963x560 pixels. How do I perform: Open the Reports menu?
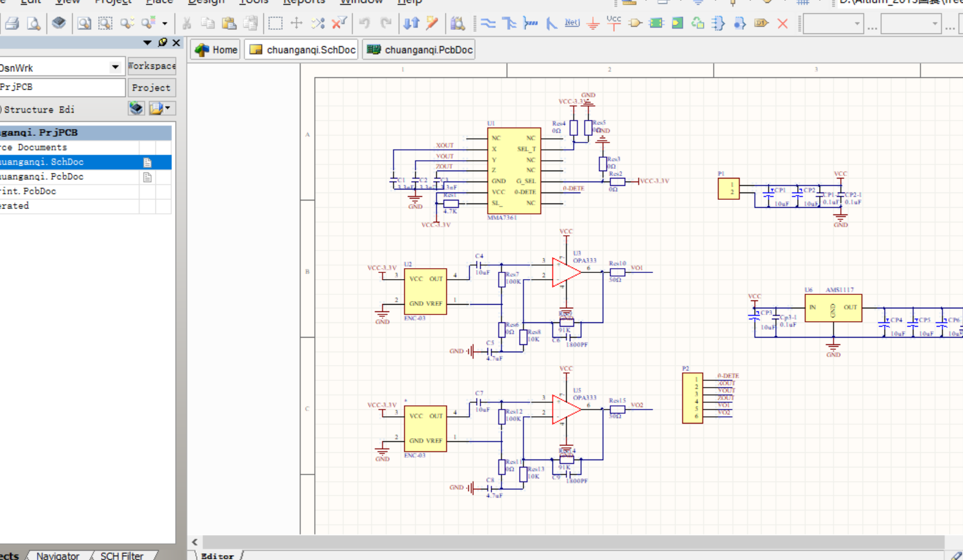pyautogui.click(x=303, y=2)
